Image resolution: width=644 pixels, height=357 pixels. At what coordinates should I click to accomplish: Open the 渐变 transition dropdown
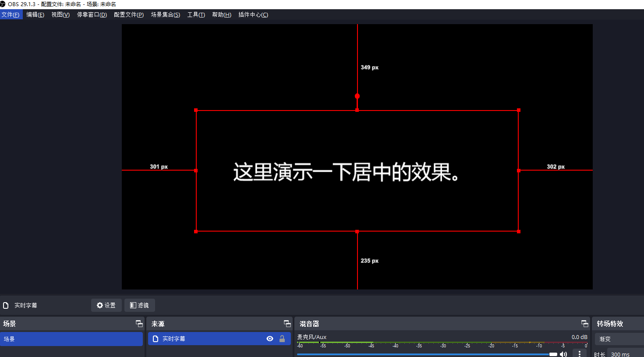619,339
